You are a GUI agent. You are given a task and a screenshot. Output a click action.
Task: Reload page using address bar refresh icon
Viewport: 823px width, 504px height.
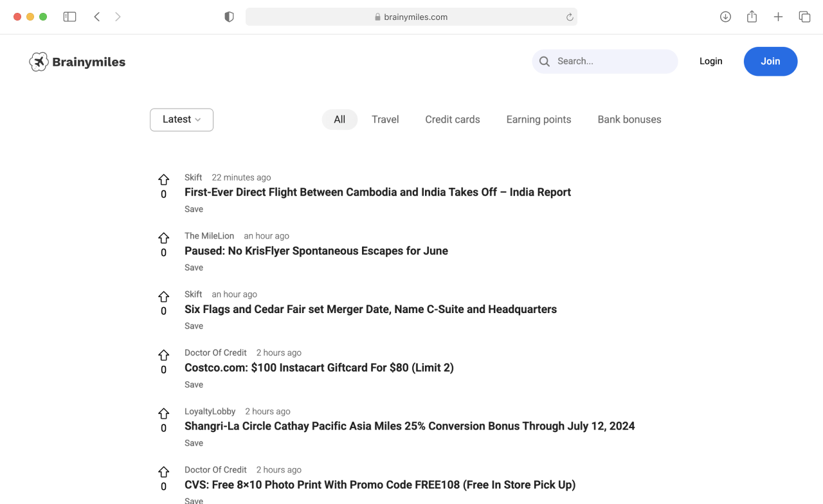pos(570,17)
